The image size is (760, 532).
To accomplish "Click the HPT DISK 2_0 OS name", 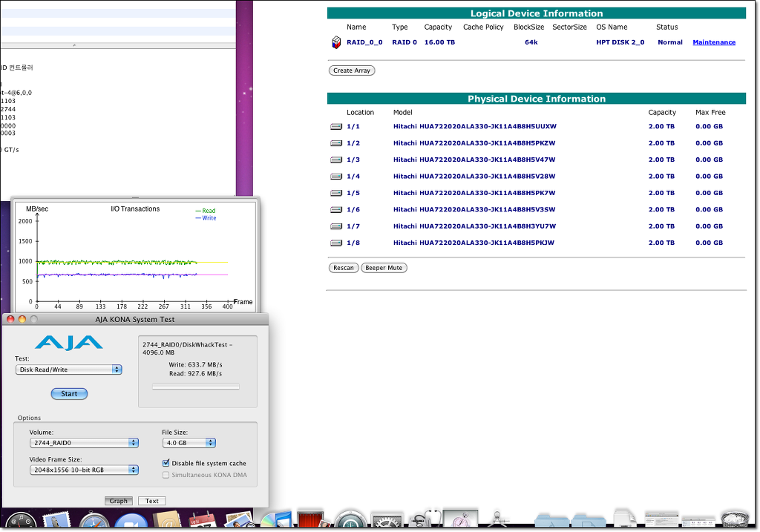I will coord(620,42).
